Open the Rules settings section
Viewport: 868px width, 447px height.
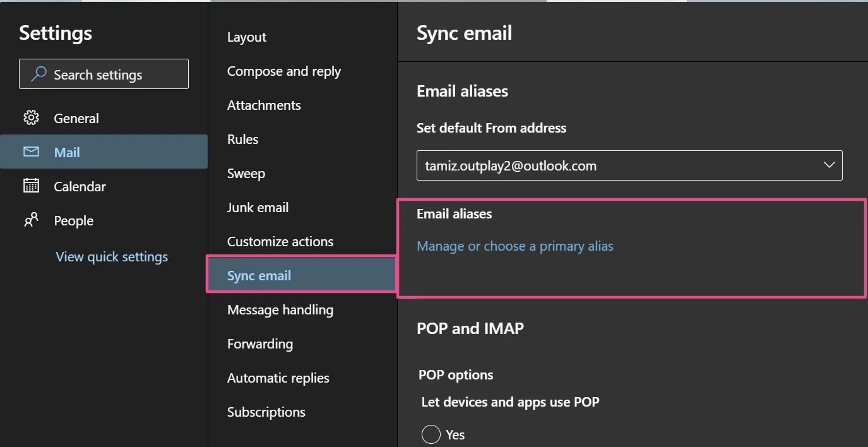(242, 139)
